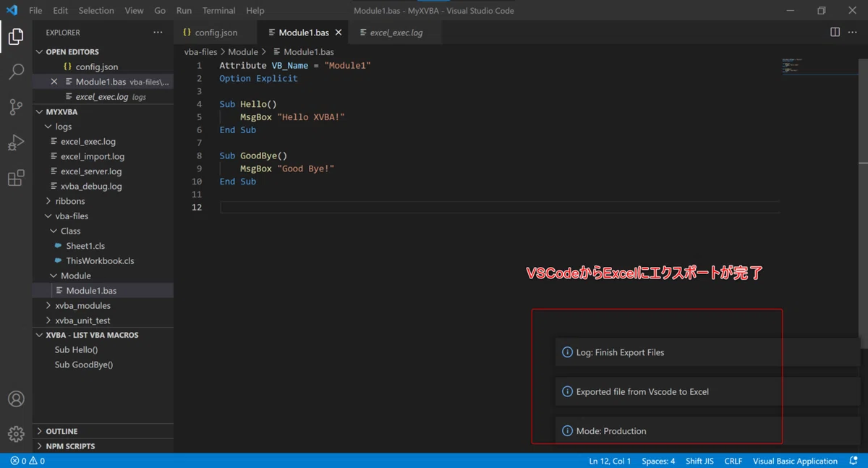Open the Manage gear icon
868x468 pixels.
16,433
